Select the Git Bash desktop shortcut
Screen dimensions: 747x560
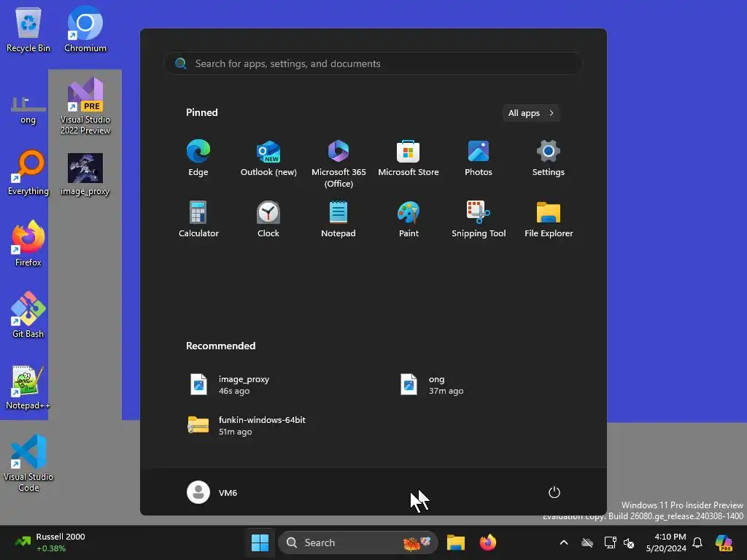(28, 315)
